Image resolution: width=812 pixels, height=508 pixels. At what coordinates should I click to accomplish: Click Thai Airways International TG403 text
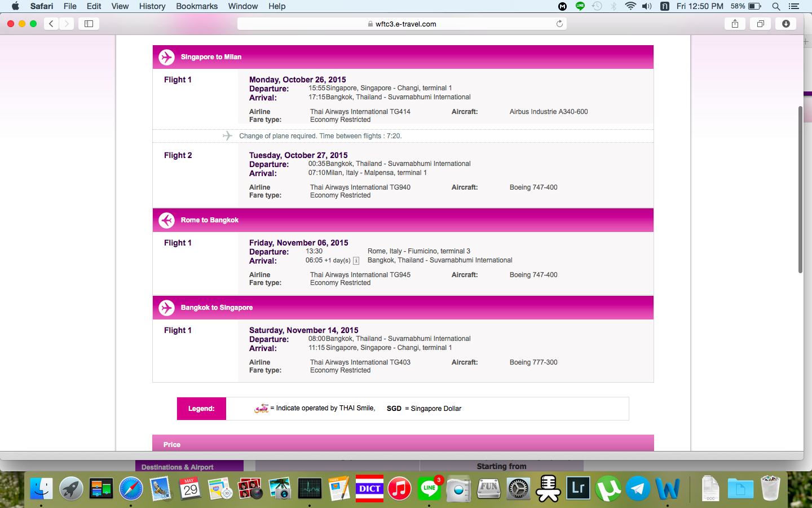click(360, 362)
